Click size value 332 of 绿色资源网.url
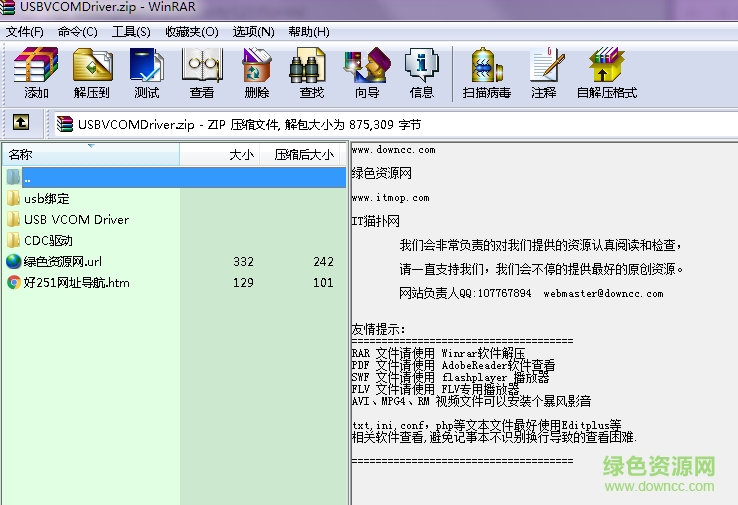 coord(243,262)
